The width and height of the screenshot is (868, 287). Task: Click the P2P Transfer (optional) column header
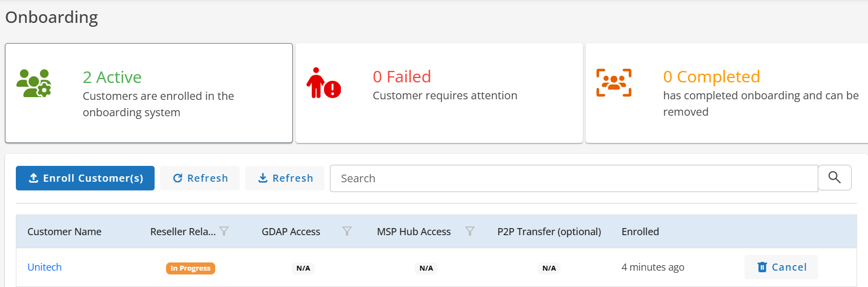point(549,231)
